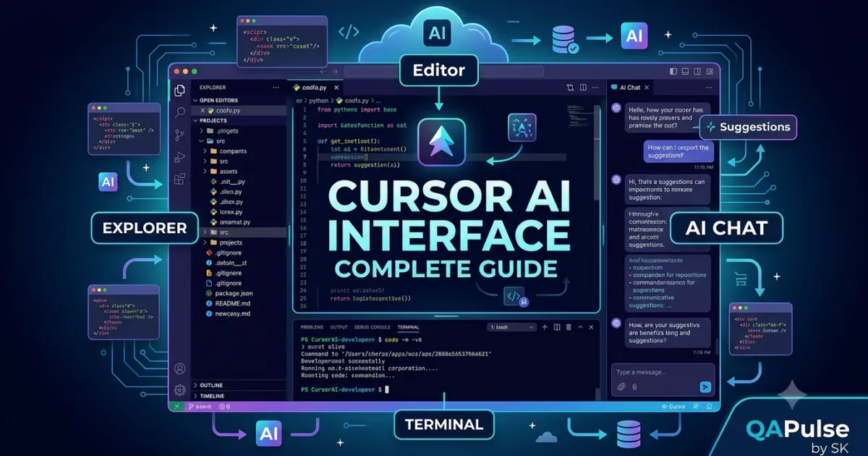Go back with title bar left arrow

click(323, 71)
